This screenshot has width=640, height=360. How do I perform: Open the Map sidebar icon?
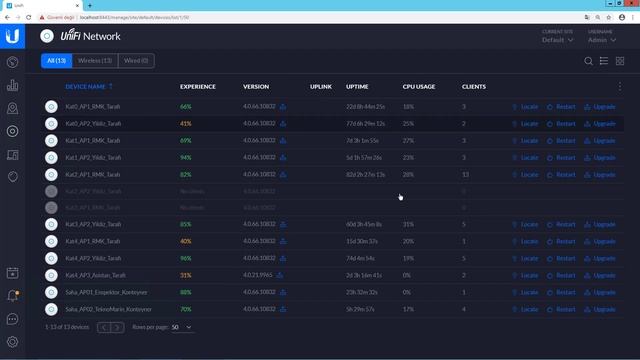pos(12,108)
